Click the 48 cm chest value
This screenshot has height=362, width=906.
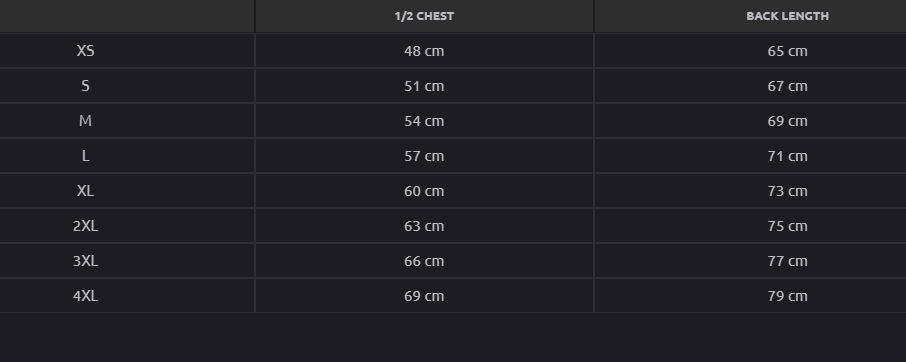pyautogui.click(x=424, y=51)
